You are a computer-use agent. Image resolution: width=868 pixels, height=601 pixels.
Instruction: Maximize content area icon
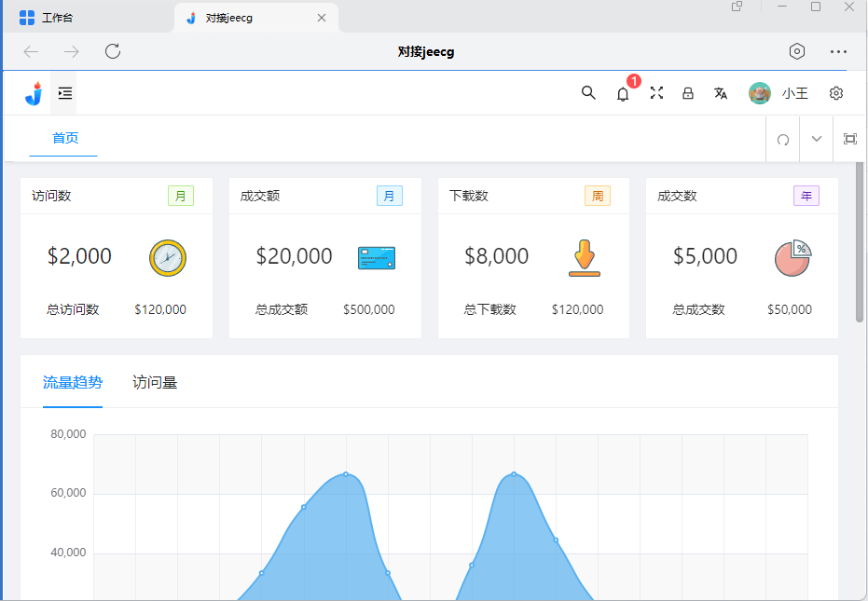[x=850, y=139]
